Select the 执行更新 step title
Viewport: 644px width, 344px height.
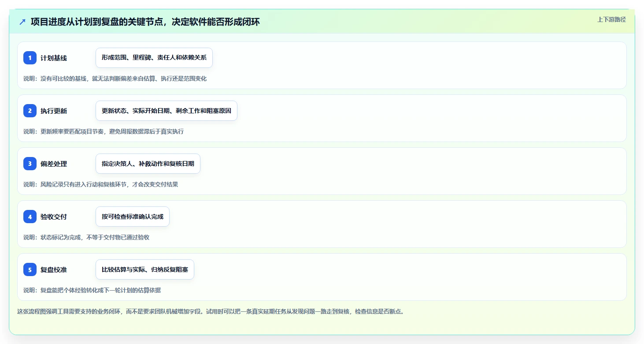[54, 111]
